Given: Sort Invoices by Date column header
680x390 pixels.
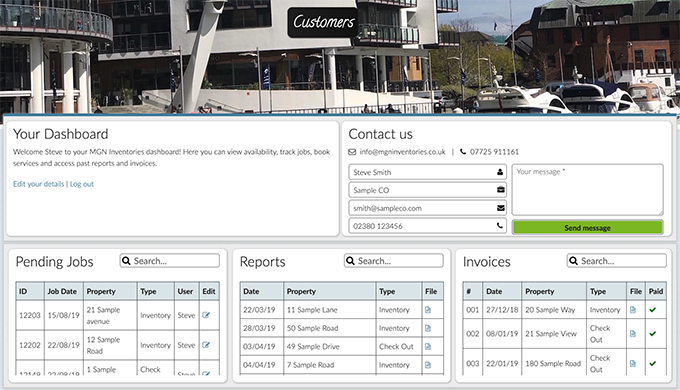Looking at the screenshot, I should (x=502, y=291).
